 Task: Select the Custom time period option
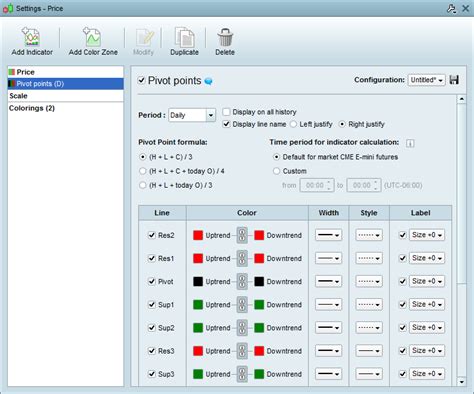click(x=276, y=171)
